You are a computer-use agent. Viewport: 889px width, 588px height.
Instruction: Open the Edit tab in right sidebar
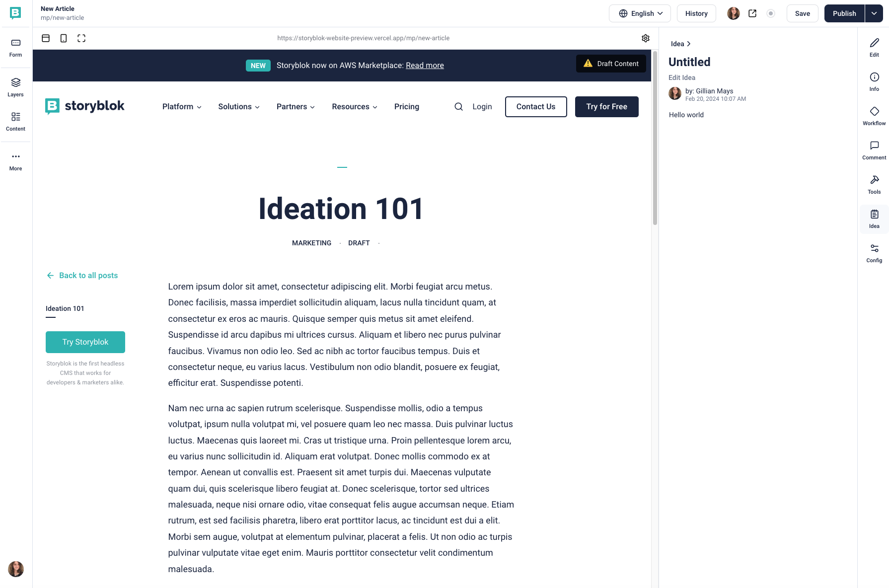click(x=874, y=48)
